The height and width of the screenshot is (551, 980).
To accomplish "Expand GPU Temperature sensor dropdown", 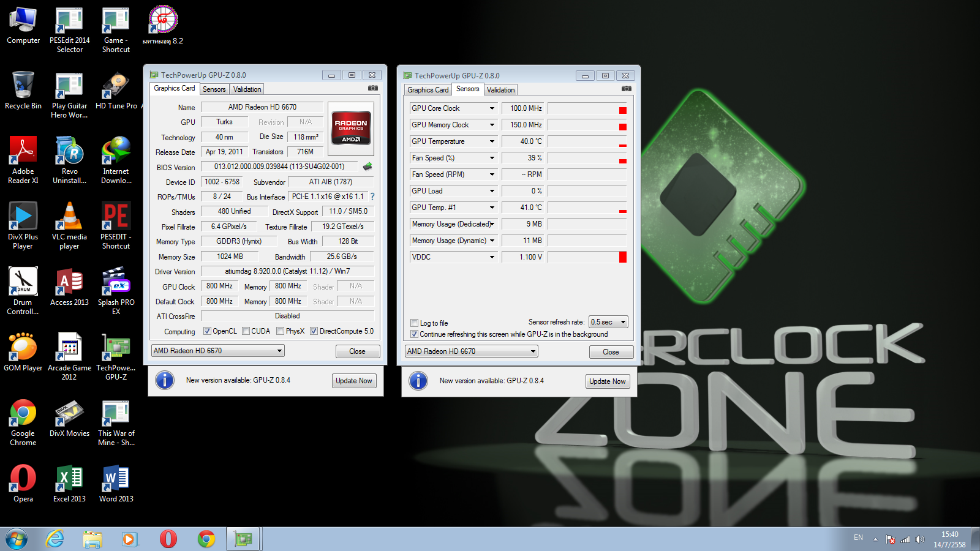I will 492,141.
